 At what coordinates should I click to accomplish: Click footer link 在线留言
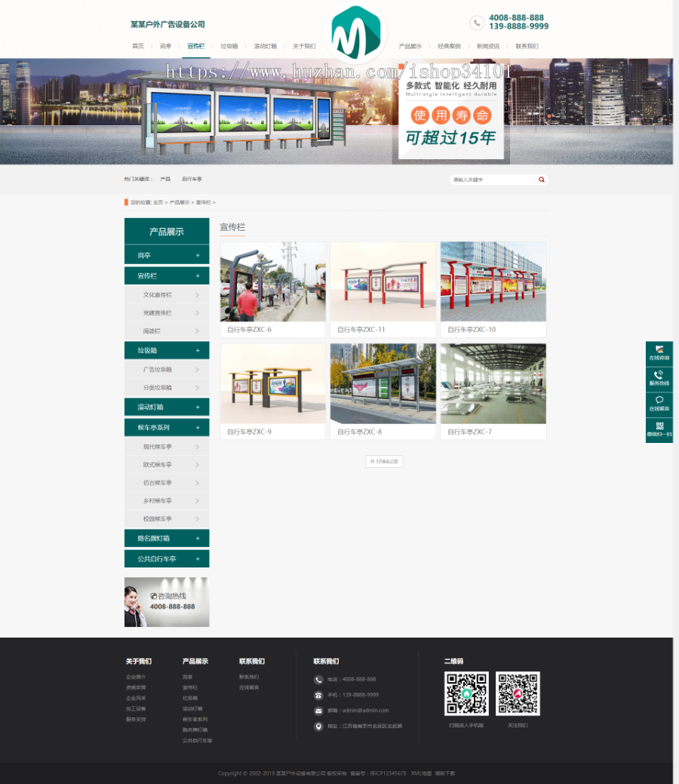(x=249, y=687)
